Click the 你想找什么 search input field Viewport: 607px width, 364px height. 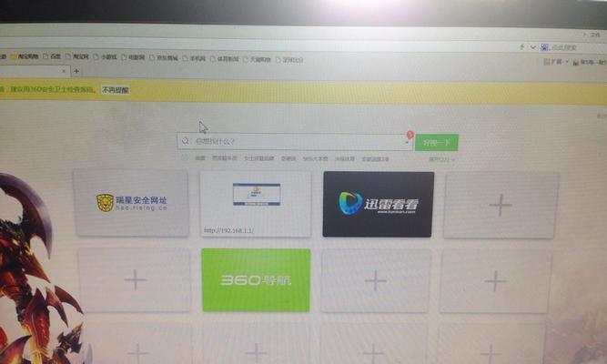point(296,141)
